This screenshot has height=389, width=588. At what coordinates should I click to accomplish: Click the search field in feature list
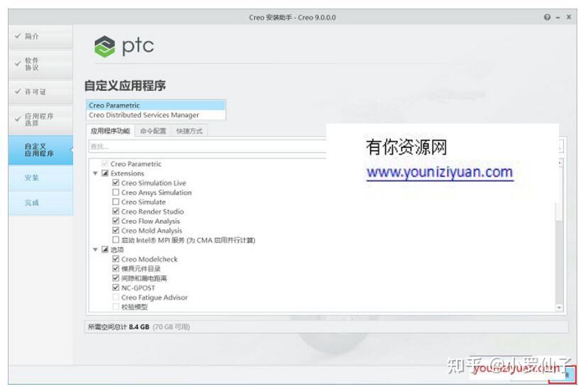[x=207, y=146]
